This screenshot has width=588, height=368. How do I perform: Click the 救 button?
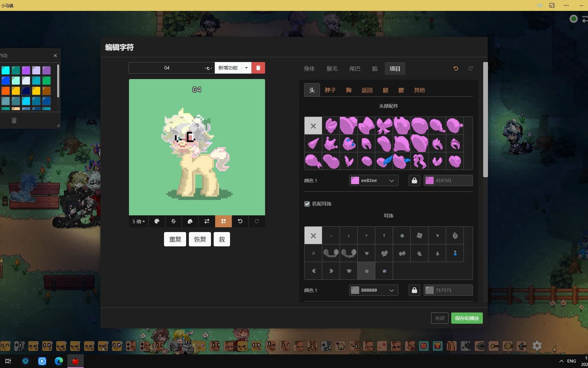click(x=222, y=239)
